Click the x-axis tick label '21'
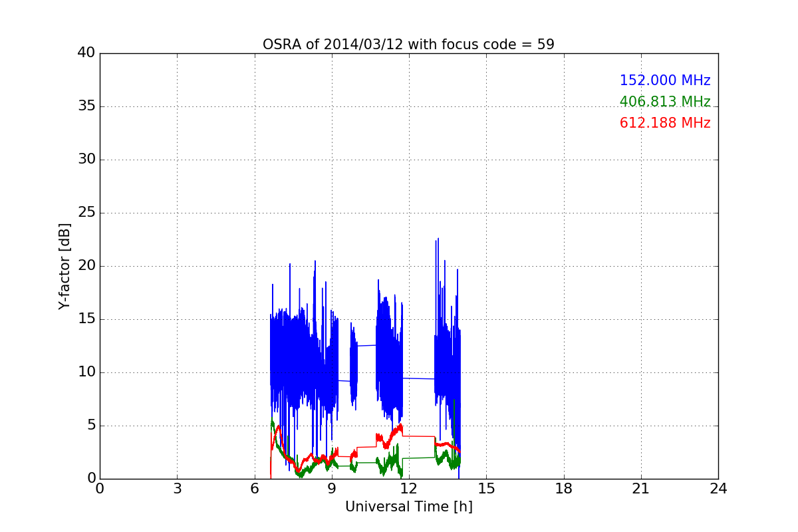The width and height of the screenshot is (798, 532). coord(641,489)
